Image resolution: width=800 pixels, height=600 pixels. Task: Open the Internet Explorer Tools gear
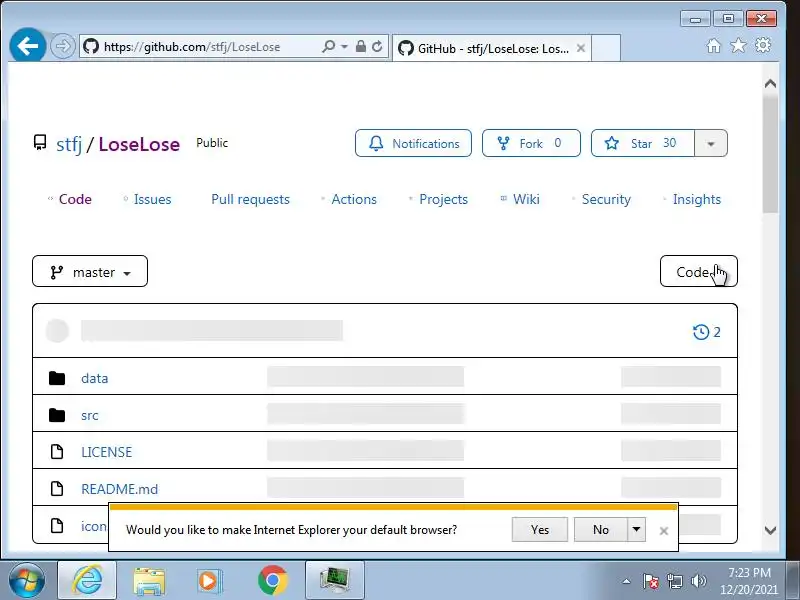[x=763, y=45]
